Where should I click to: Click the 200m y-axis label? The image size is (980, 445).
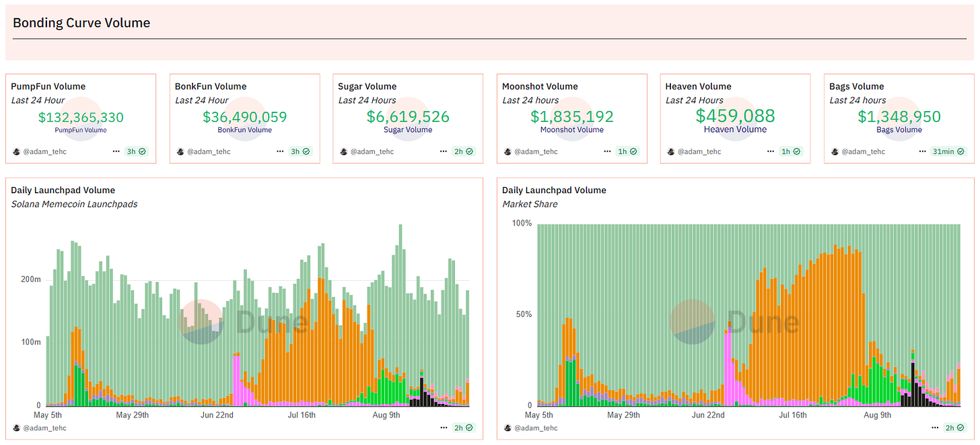(x=32, y=279)
